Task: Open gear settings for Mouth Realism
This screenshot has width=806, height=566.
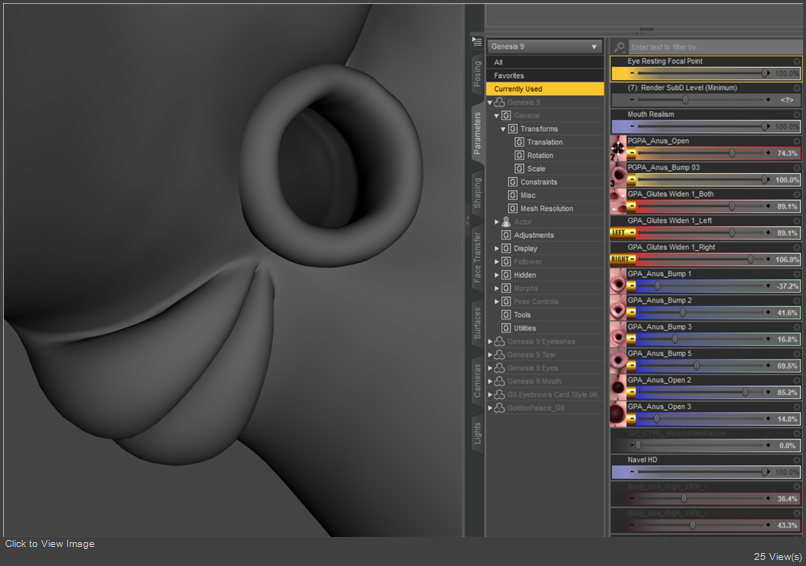Action: pyautogui.click(x=796, y=115)
